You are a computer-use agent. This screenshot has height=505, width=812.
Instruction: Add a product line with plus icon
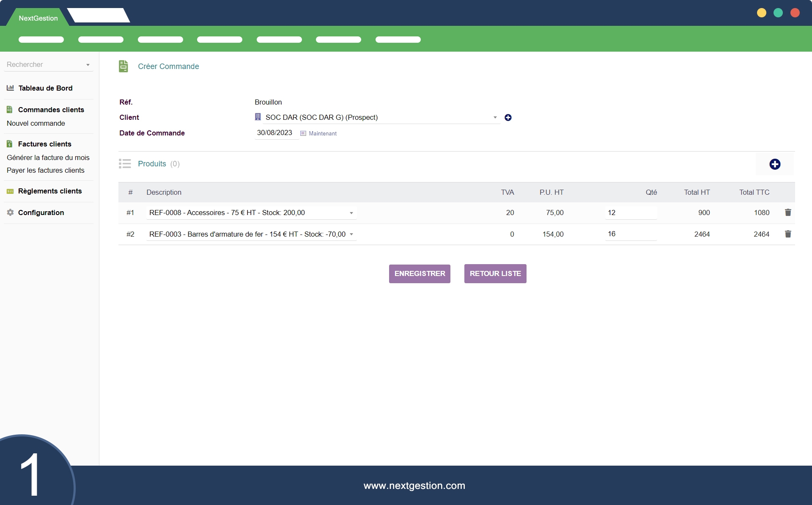click(x=774, y=164)
